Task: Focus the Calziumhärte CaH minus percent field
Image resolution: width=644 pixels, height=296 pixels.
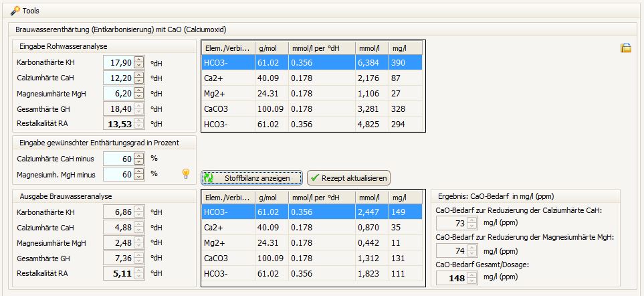Action: [118, 159]
